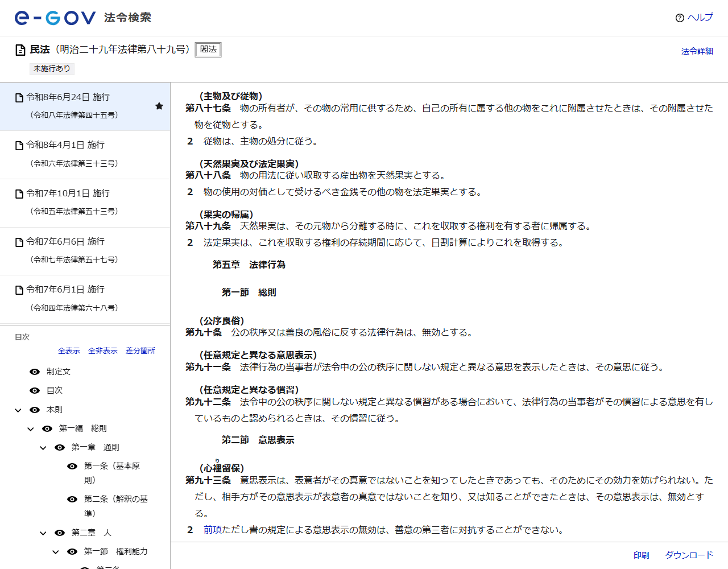Toggle eye icon for 第一章 通則
The width and height of the screenshot is (728, 569).
click(x=60, y=447)
